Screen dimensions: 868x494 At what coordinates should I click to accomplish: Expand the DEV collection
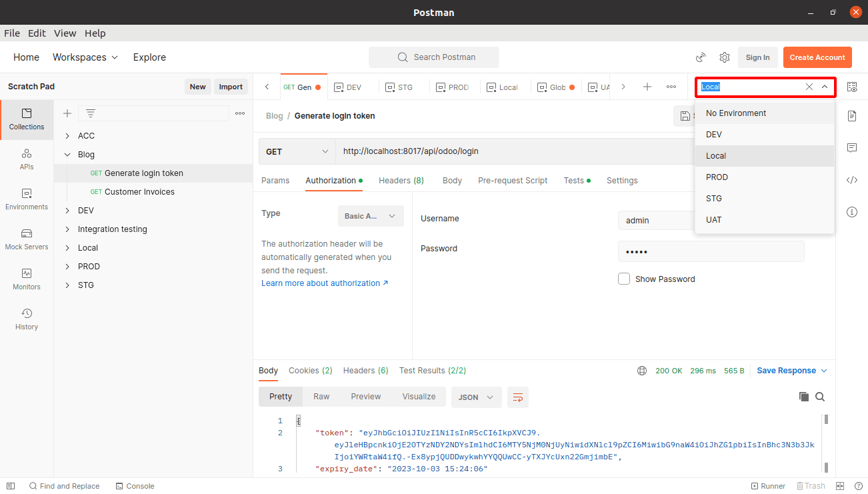67,210
